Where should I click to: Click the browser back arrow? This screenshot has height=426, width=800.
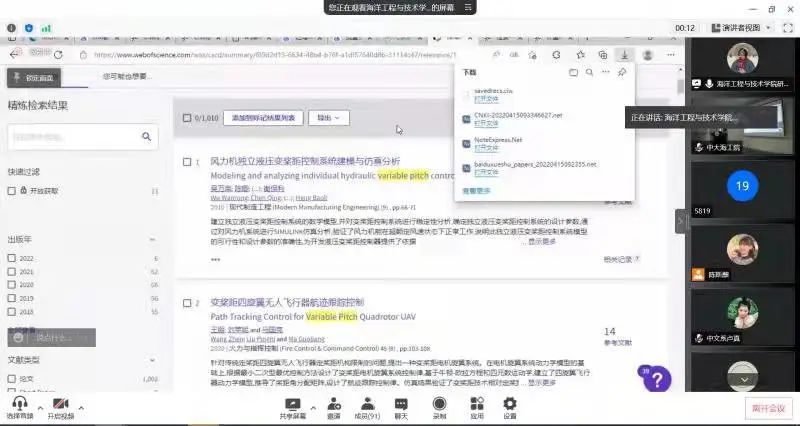pos(14,55)
